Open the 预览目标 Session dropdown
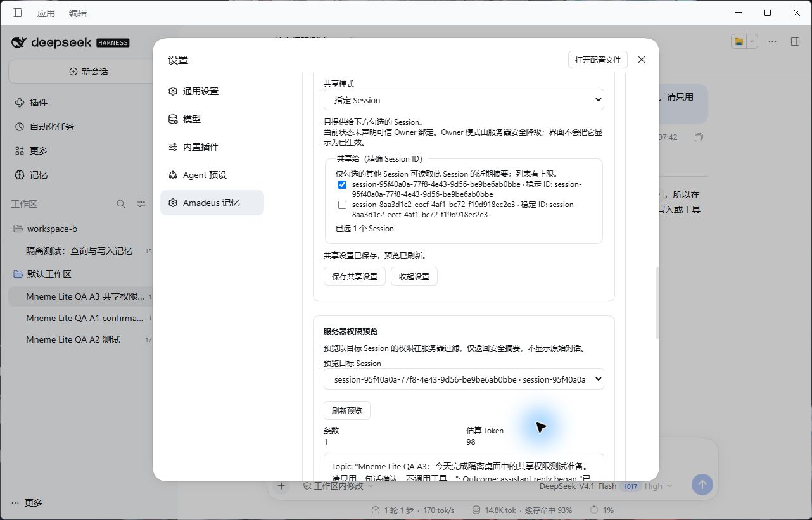Viewport: 812px width, 520px height. point(464,379)
